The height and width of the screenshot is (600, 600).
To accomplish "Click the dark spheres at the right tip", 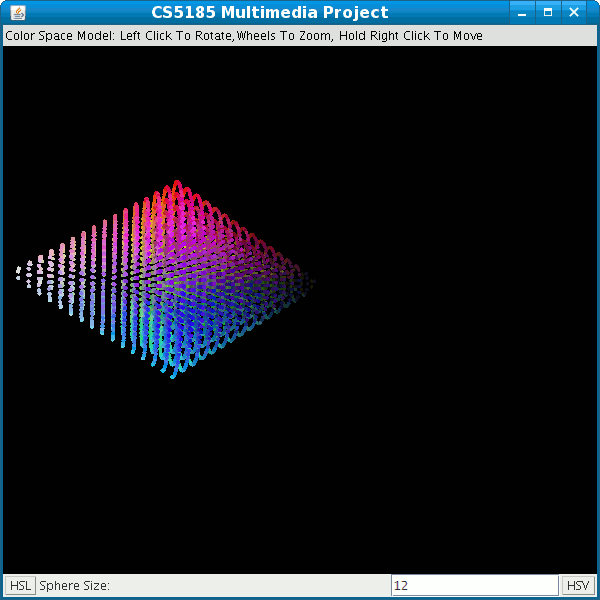I will pos(308,282).
